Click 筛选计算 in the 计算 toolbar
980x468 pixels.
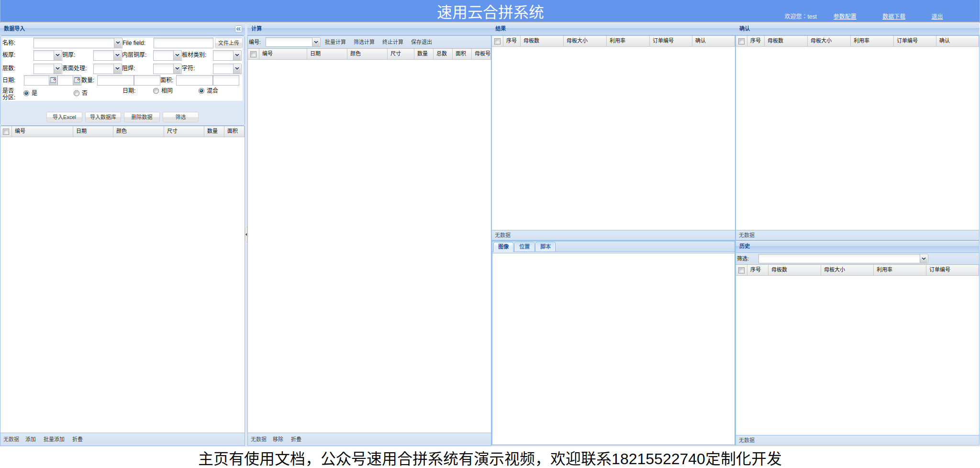364,43
